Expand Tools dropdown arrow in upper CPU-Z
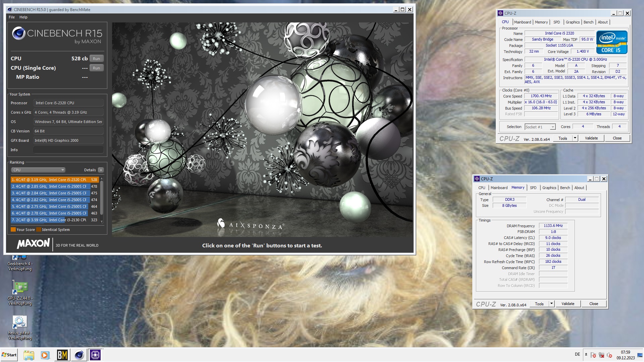This screenshot has width=644, height=362. [x=575, y=138]
